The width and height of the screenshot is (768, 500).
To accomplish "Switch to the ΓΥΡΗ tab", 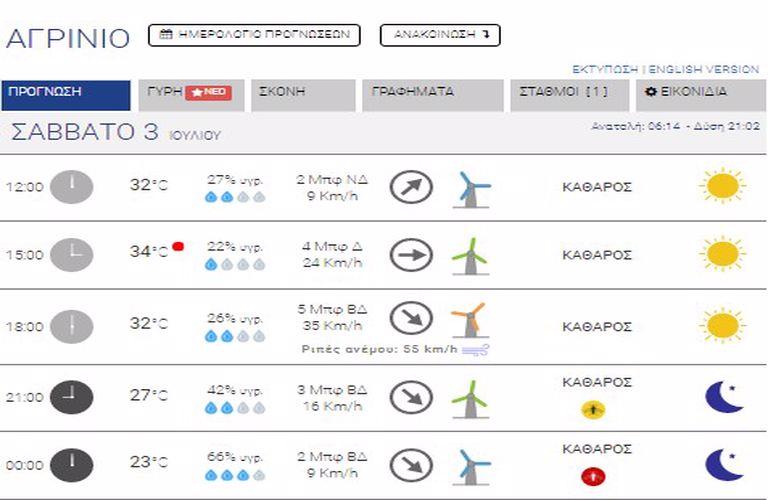I will [190, 92].
